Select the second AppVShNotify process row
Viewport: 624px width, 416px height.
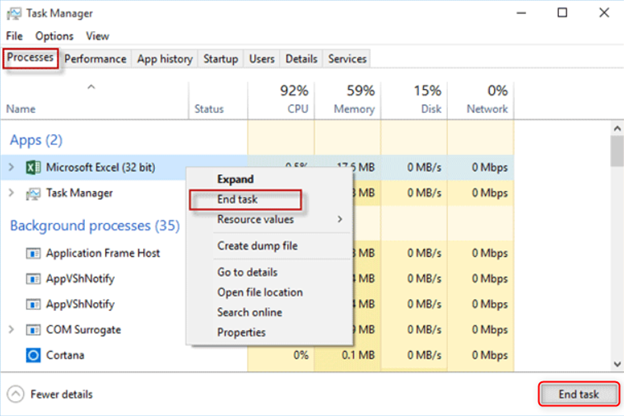click(257, 304)
